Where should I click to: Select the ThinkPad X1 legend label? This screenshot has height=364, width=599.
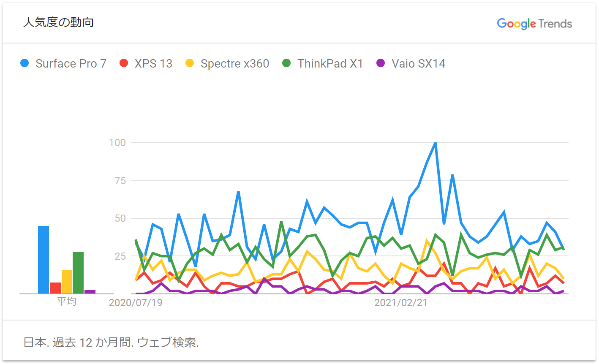pos(330,63)
